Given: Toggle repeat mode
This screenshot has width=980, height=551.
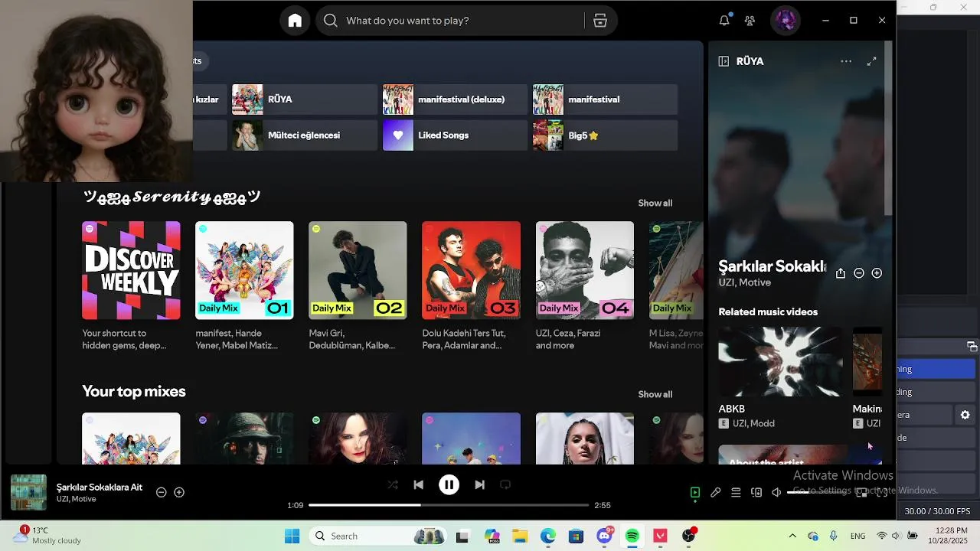Looking at the screenshot, I should (x=505, y=484).
